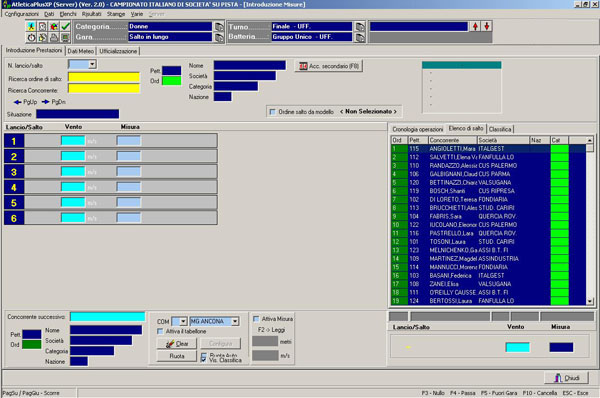
Task: Enable the Attiva Misura checkbox
Action: [x=256, y=319]
